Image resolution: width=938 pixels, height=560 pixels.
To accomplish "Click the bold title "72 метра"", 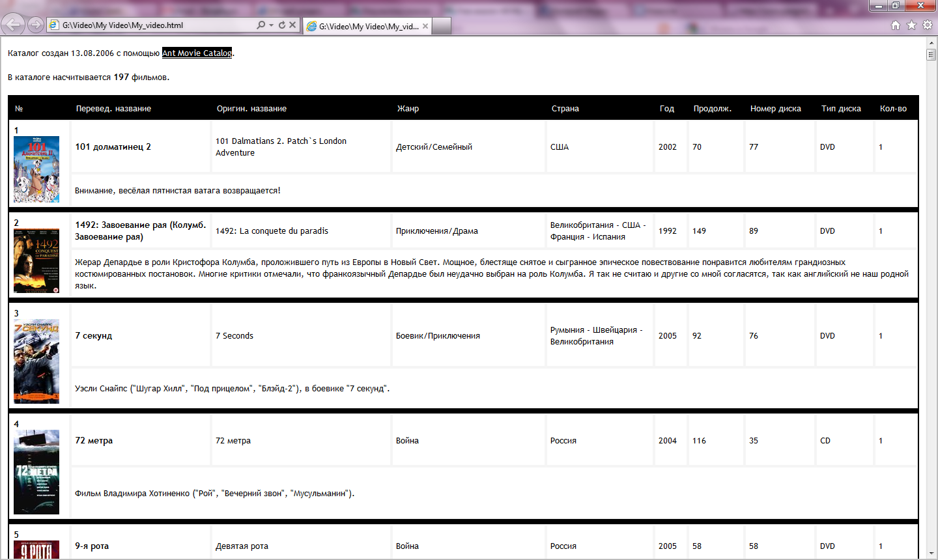I will (94, 441).
